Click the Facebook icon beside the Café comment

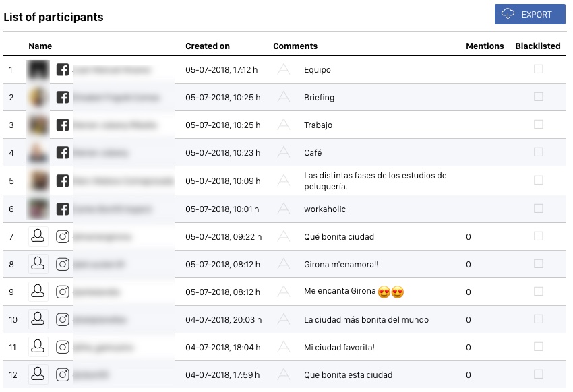63,152
